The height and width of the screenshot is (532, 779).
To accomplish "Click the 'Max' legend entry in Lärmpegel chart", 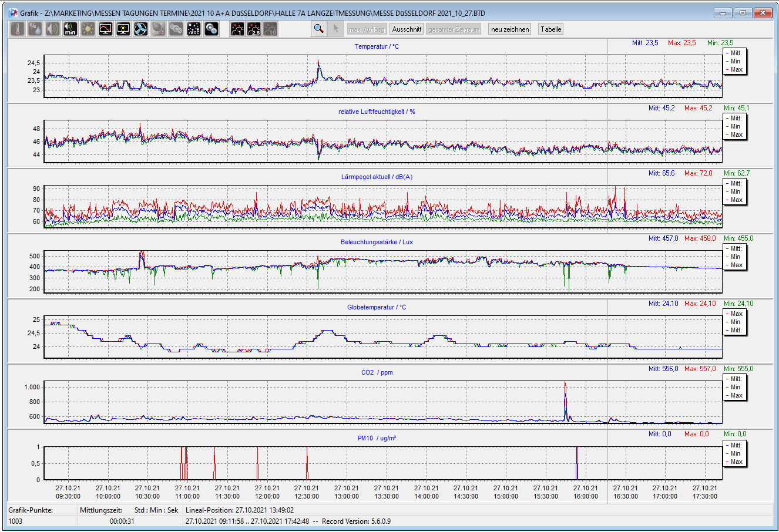I will point(734,200).
